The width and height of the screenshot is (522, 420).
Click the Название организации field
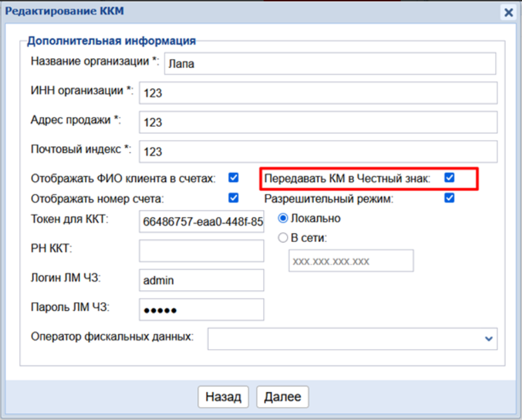pyautogui.click(x=330, y=63)
